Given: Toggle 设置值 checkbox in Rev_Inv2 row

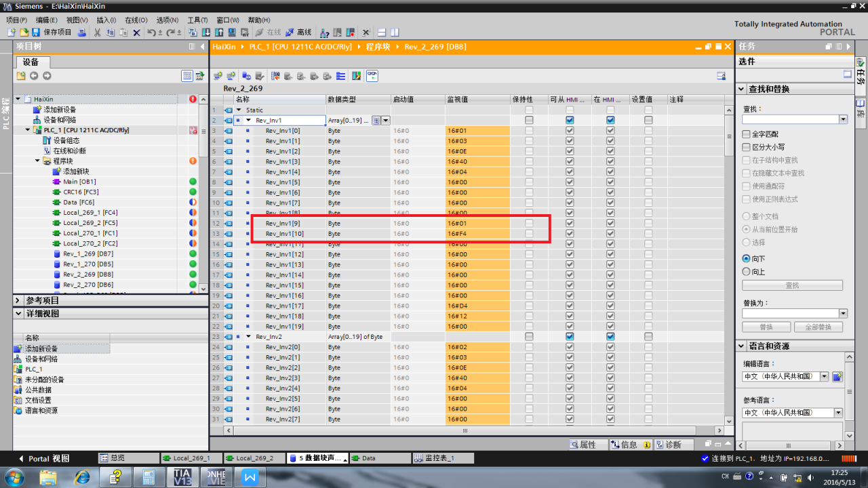Looking at the screenshot, I should tap(648, 336).
